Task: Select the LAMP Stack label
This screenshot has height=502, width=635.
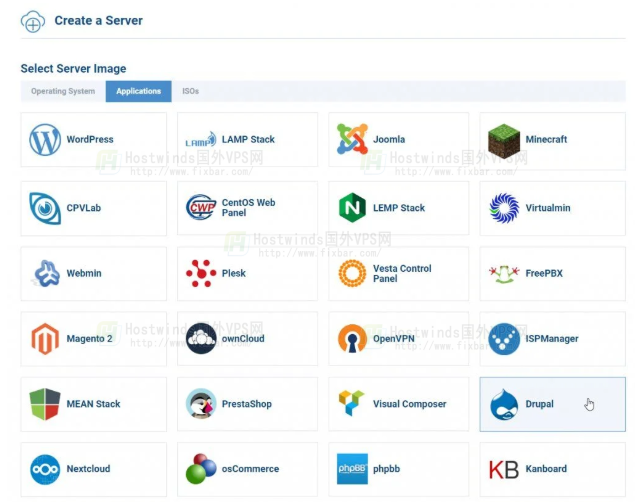Action: pos(248,139)
